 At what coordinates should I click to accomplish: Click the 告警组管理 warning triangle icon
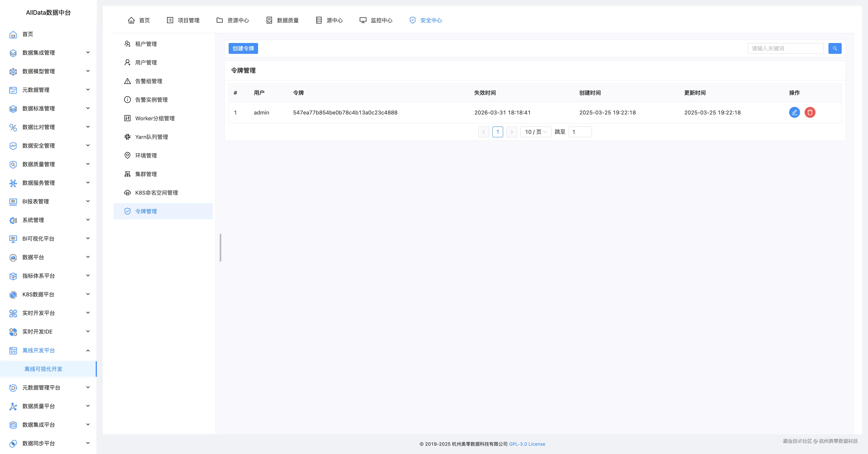(127, 81)
